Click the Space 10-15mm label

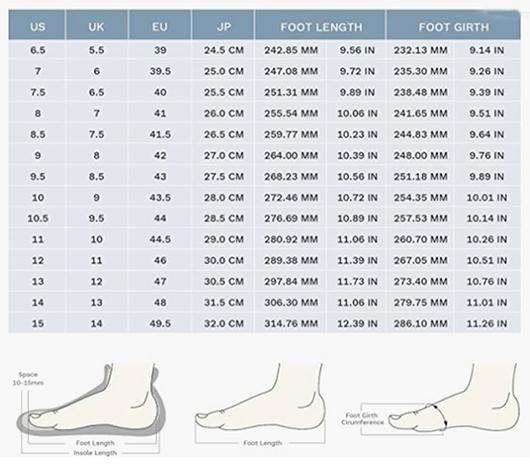(28, 378)
